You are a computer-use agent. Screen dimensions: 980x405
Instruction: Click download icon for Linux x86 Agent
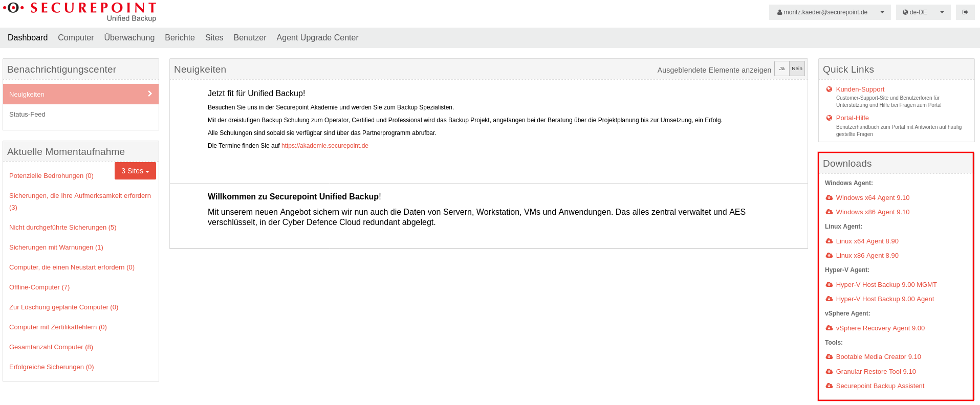(829, 255)
